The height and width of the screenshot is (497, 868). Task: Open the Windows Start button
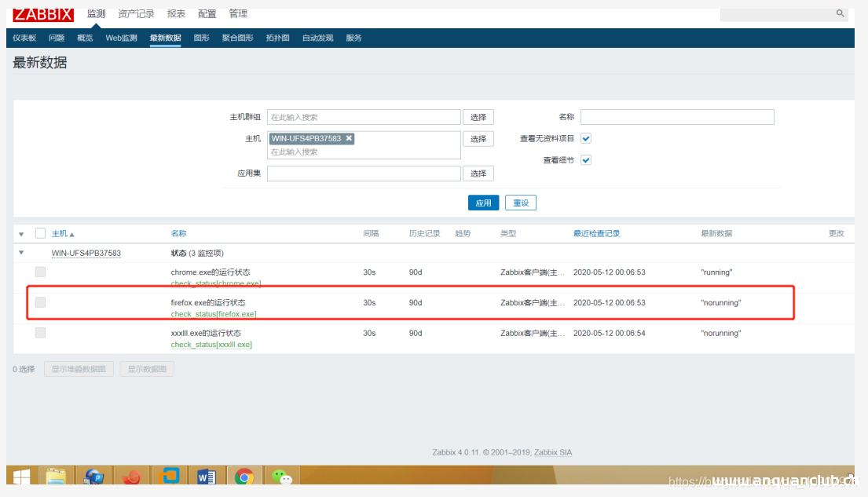click(x=21, y=477)
